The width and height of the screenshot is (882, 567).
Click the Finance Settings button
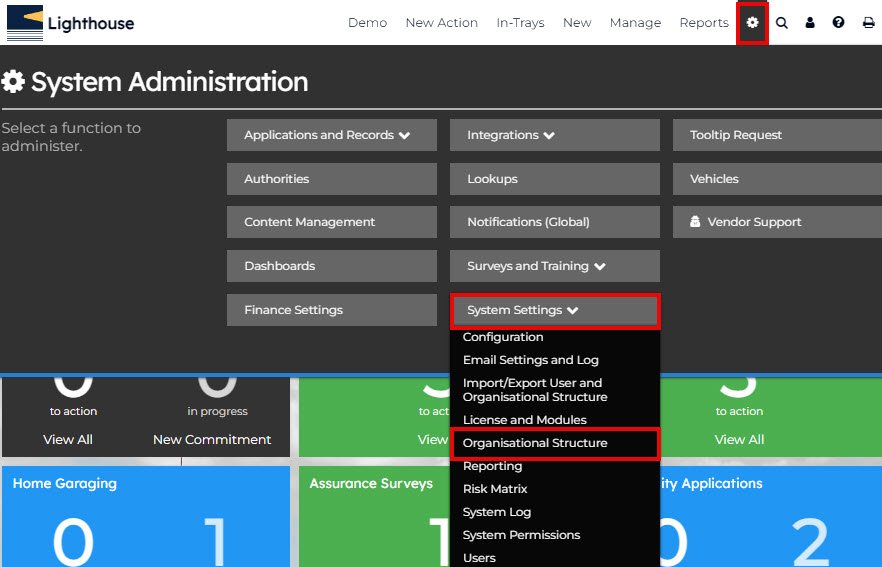[331, 310]
